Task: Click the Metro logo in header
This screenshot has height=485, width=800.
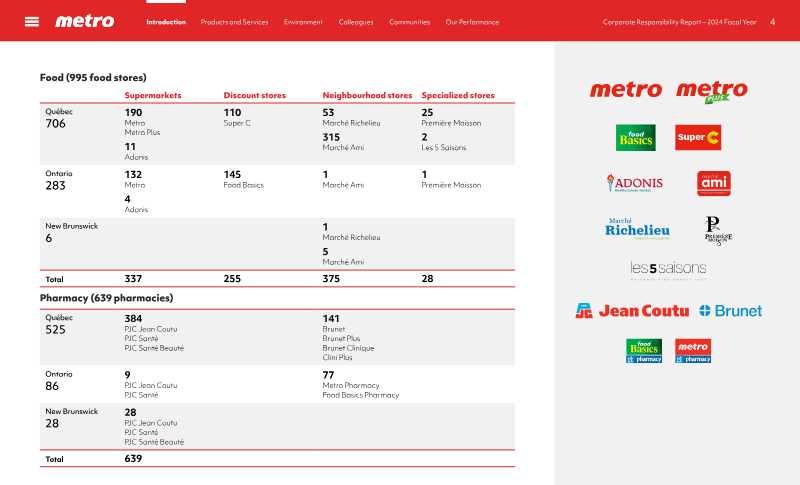Action: click(x=84, y=21)
